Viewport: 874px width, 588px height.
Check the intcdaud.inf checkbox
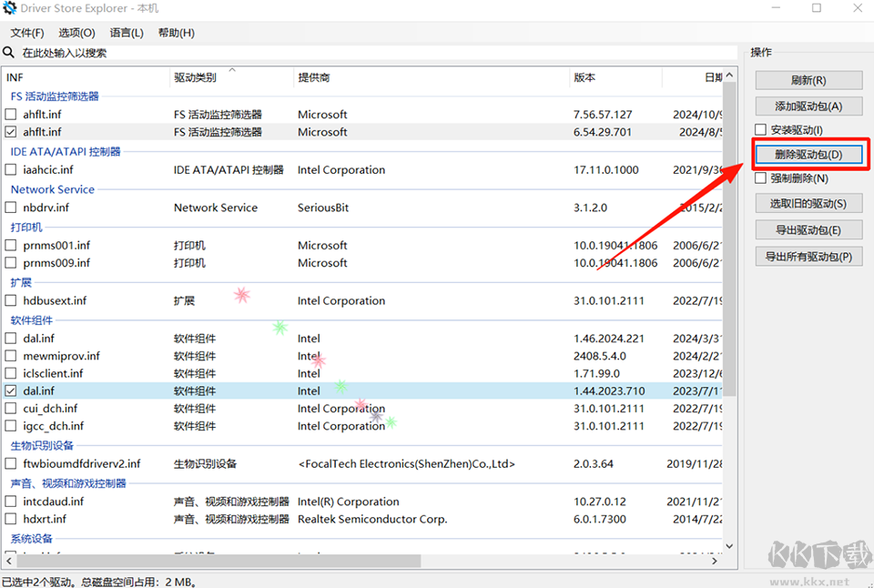click(11, 502)
